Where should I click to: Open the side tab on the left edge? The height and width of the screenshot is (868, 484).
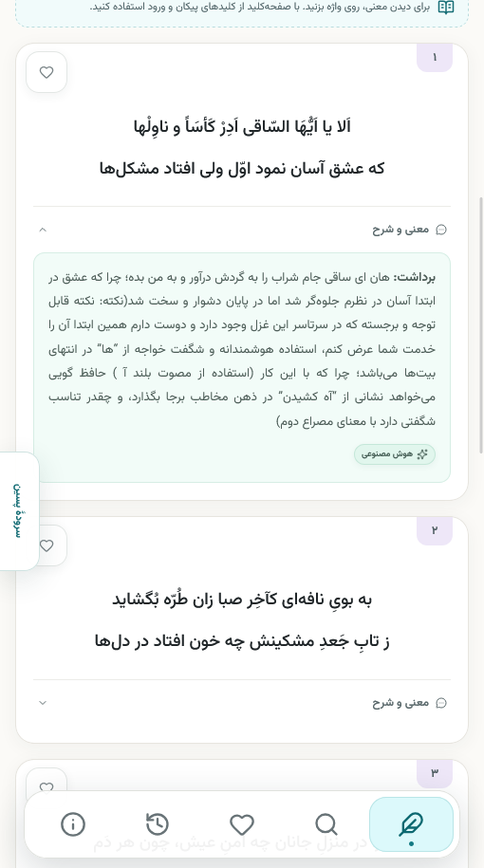pos(18,510)
